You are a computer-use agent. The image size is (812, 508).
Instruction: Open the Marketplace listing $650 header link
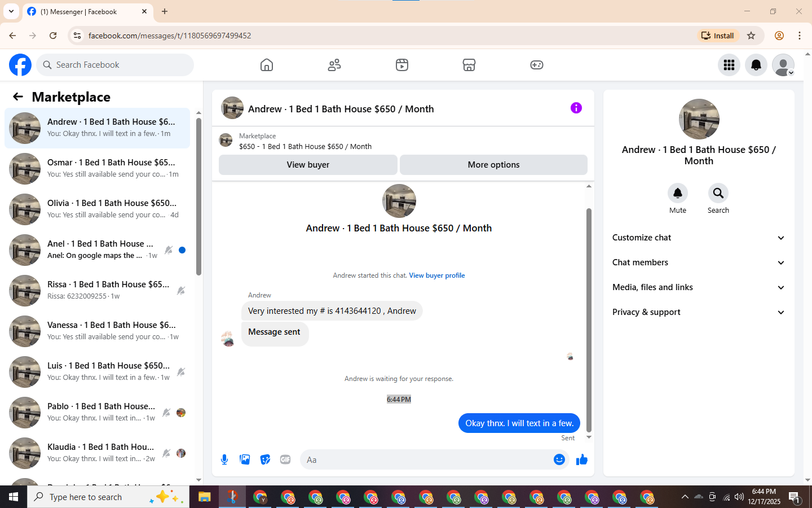(305, 146)
